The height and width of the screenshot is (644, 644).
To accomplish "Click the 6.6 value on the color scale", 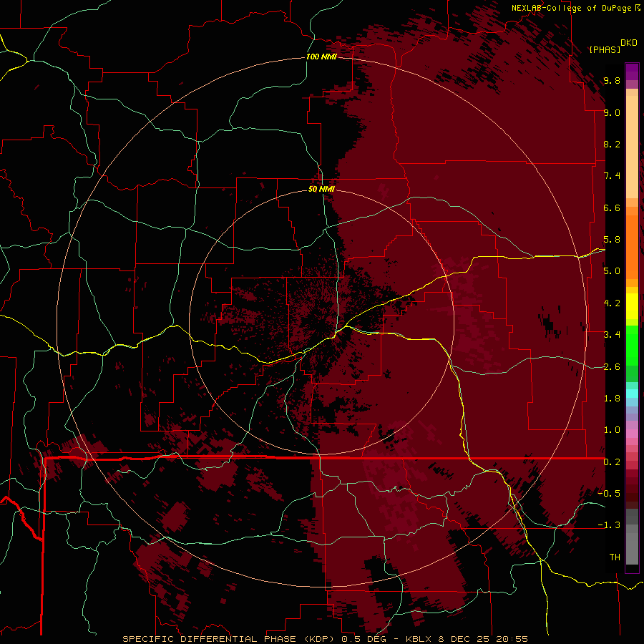I will coord(612,208).
